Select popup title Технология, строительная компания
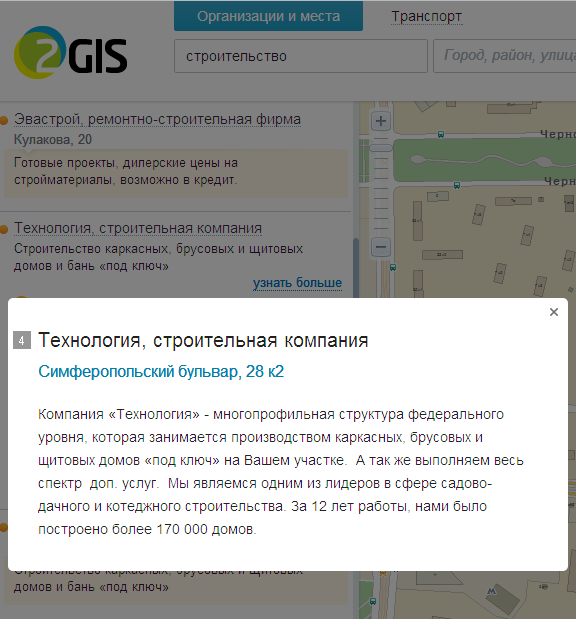 (203, 340)
